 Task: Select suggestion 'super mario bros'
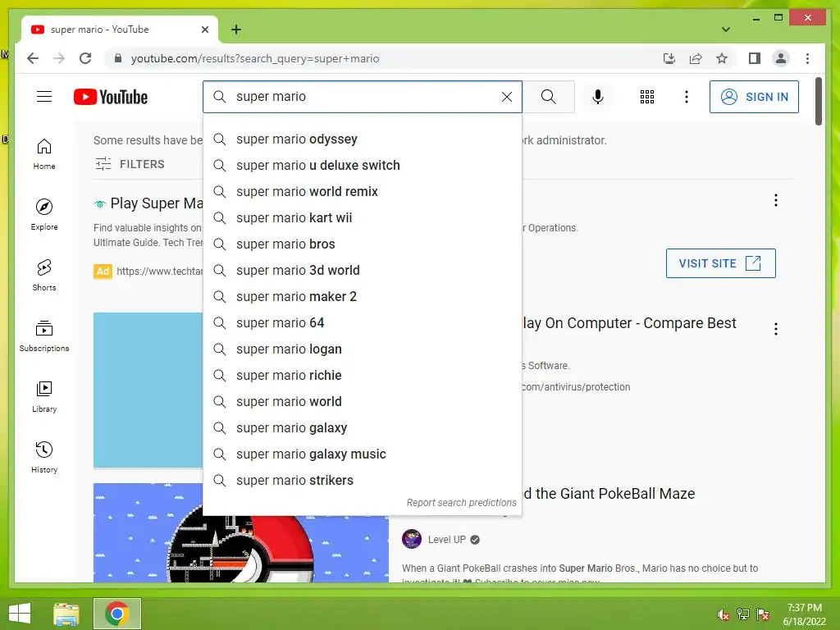362,244
